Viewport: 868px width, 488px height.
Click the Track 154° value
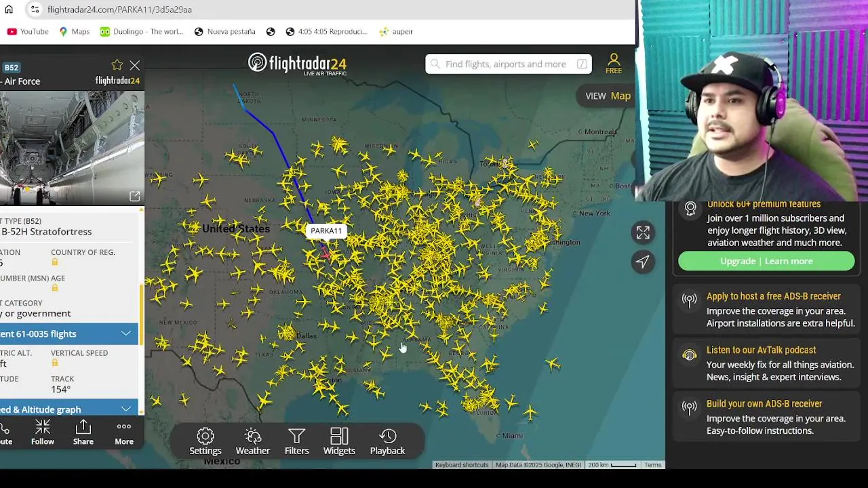click(60, 389)
